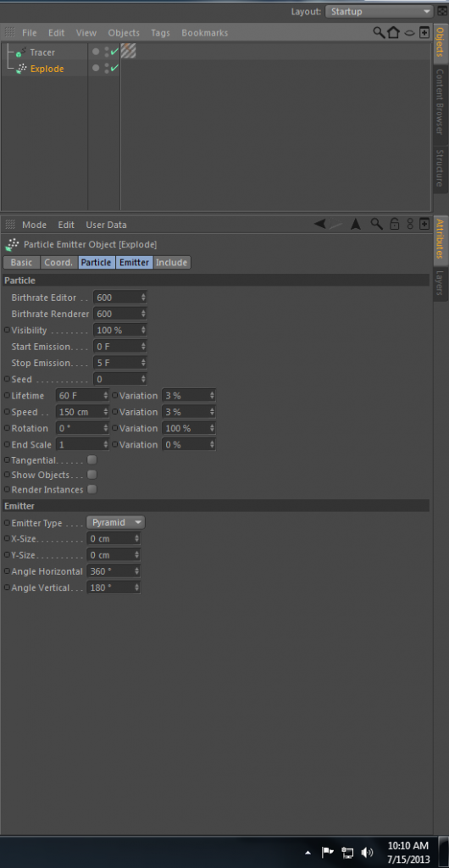Switch to the Coord. tab
This screenshot has height=868, width=449.
(58, 263)
